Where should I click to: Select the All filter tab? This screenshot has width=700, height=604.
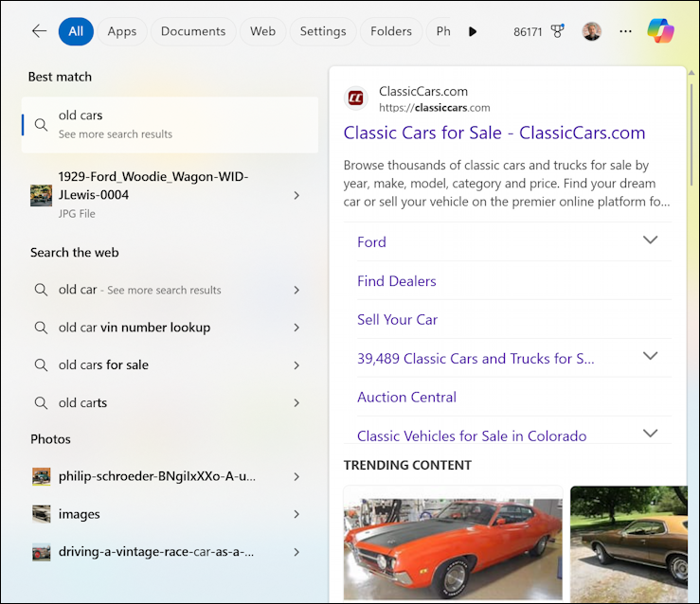pos(76,31)
